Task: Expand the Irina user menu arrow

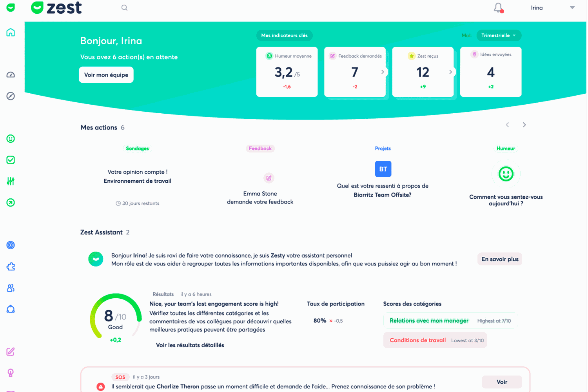Action: pos(572,7)
